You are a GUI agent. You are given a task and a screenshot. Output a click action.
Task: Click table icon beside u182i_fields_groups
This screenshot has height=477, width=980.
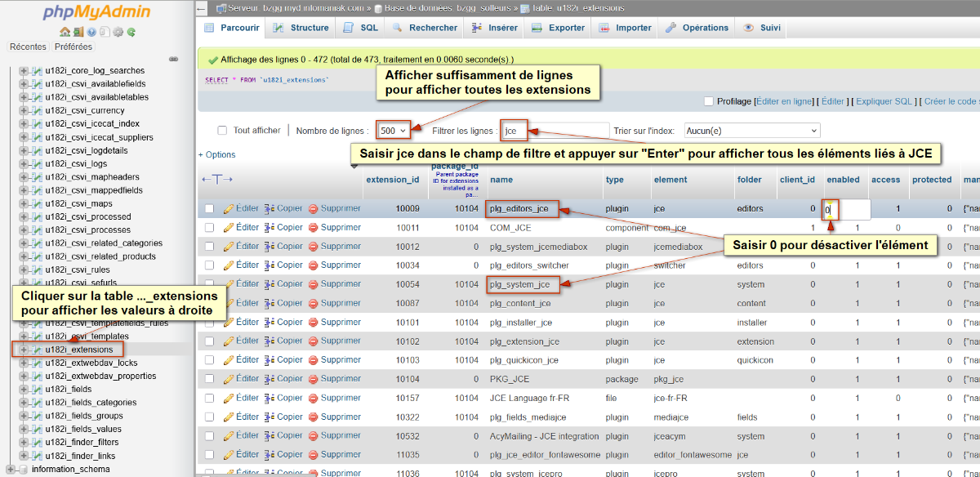click(x=37, y=416)
